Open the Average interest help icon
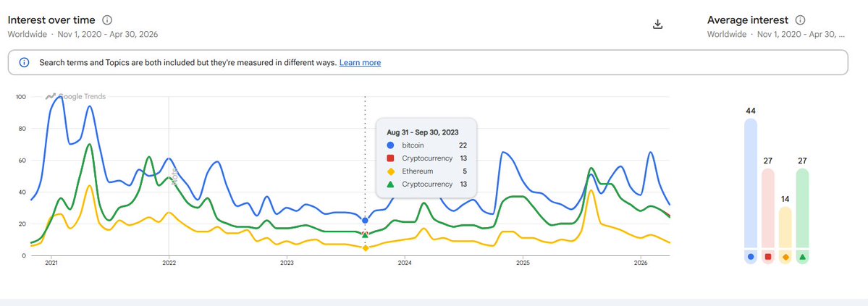868x306 pixels. 800,20
